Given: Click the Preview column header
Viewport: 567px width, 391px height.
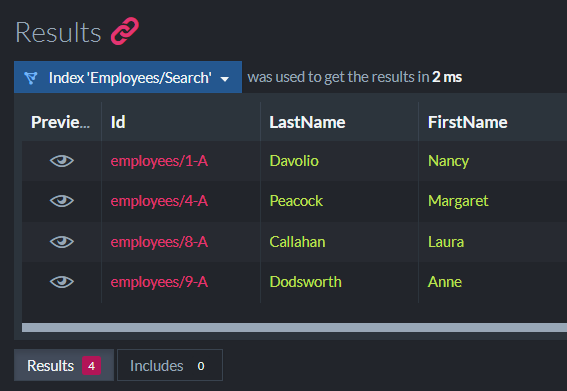Looking at the screenshot, I should [61, 122].
